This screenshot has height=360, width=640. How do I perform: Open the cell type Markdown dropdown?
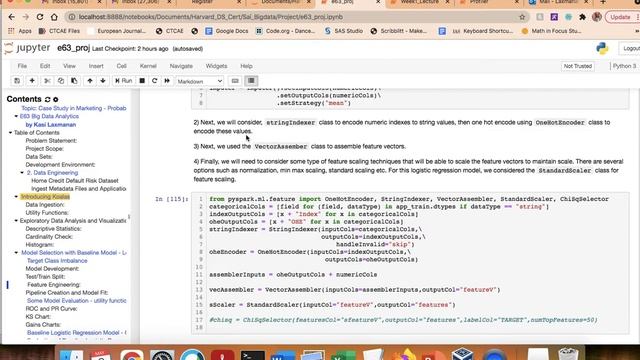click(200, 81)
